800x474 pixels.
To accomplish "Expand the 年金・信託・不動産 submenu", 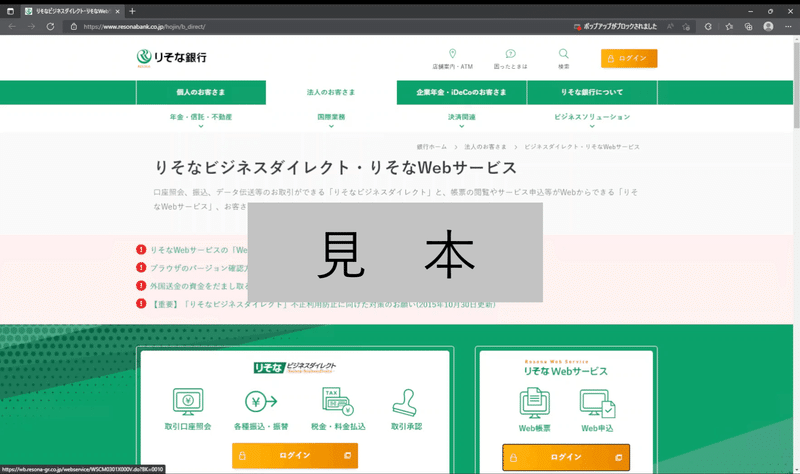I will 201,119.
